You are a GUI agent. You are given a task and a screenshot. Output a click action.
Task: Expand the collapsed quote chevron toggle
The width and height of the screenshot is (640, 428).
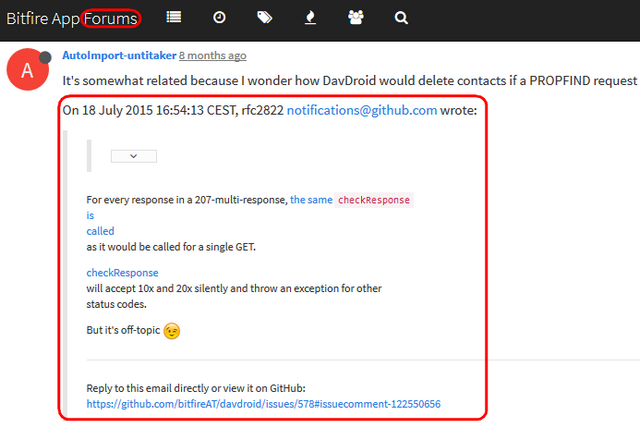[134, 155]
